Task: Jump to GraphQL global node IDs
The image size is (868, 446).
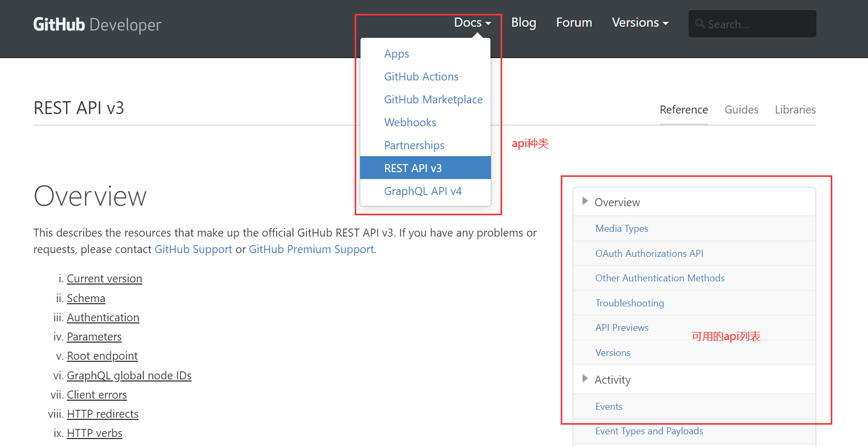Action: pyautogui.click(x=129, y=376)
